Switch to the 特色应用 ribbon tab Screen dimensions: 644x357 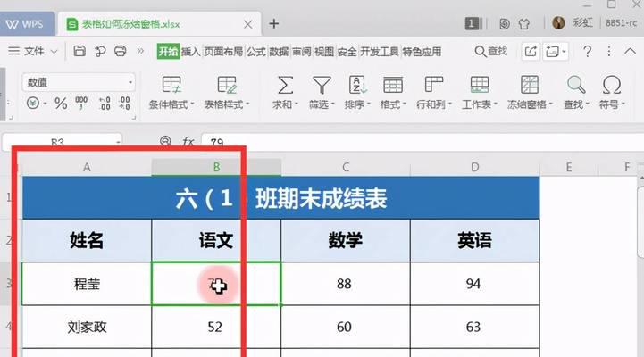pyautogui.click(x=422, y=52)
